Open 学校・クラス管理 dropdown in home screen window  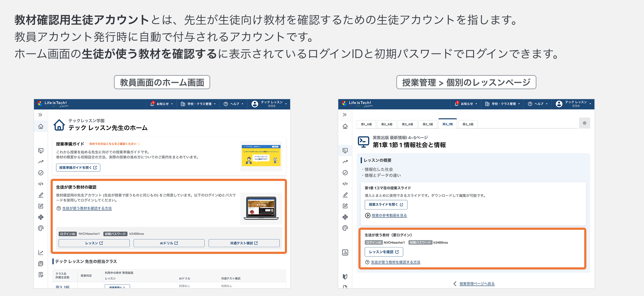(x=198, y=104)
